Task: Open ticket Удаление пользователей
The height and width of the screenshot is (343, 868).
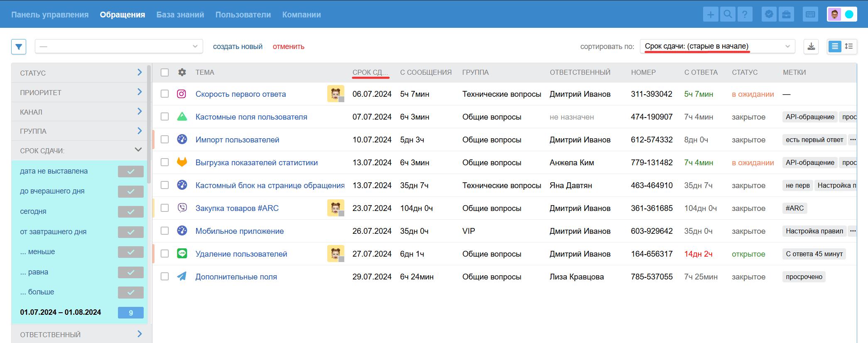Action: [x=241, y=254]
